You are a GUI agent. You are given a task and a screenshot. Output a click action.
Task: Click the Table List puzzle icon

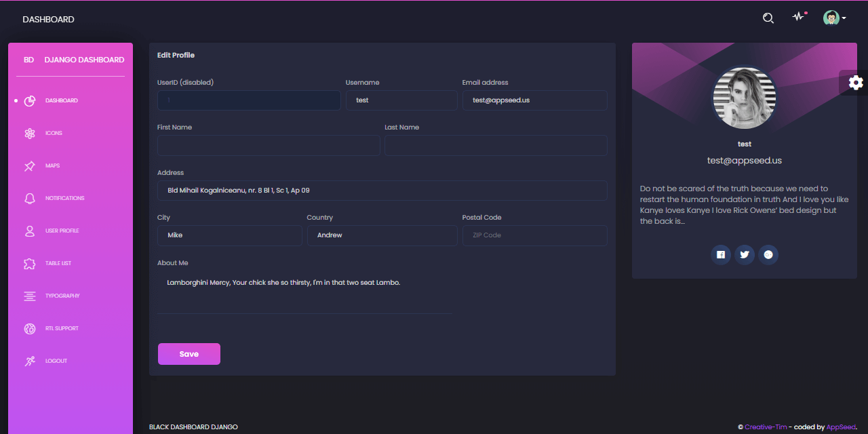pos(30,264)
